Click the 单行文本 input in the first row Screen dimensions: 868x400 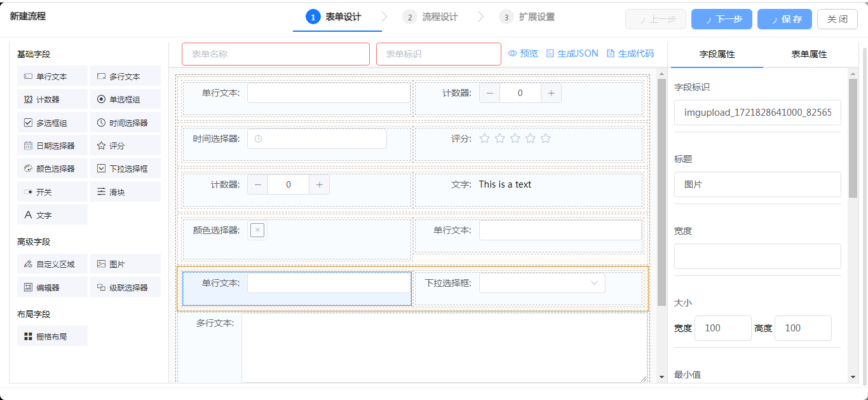point(329,93)
